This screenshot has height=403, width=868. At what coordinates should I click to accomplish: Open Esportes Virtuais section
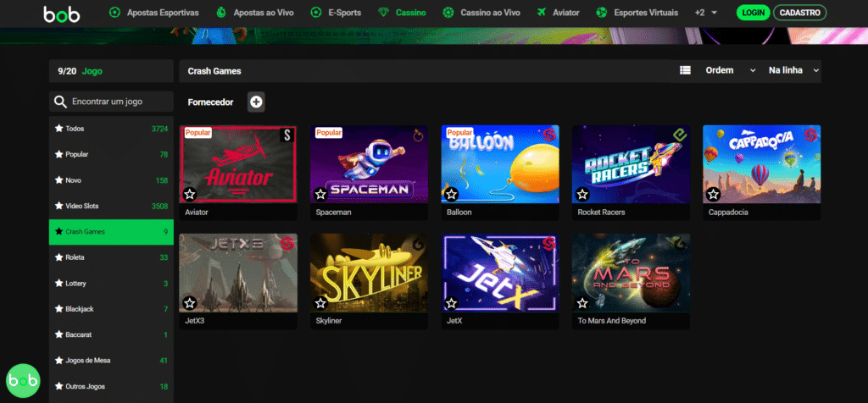coord(645,12)
